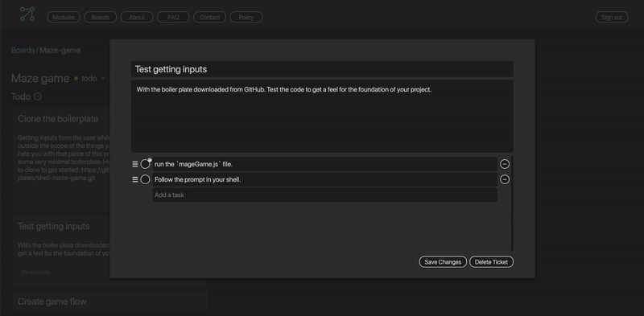
Task: Click the drag handle for the Follow the prompt task
Action: 135,180
